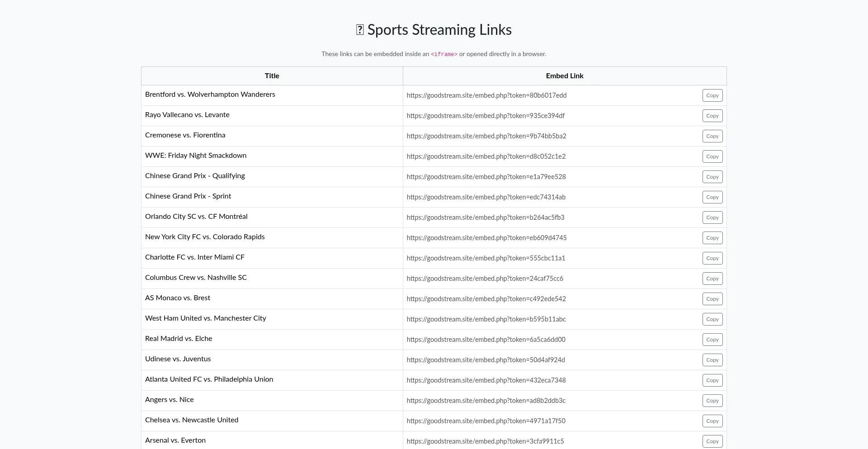
Task: Copy the Arsenal vs. Everton link
Action: click(x=712, y=441)
